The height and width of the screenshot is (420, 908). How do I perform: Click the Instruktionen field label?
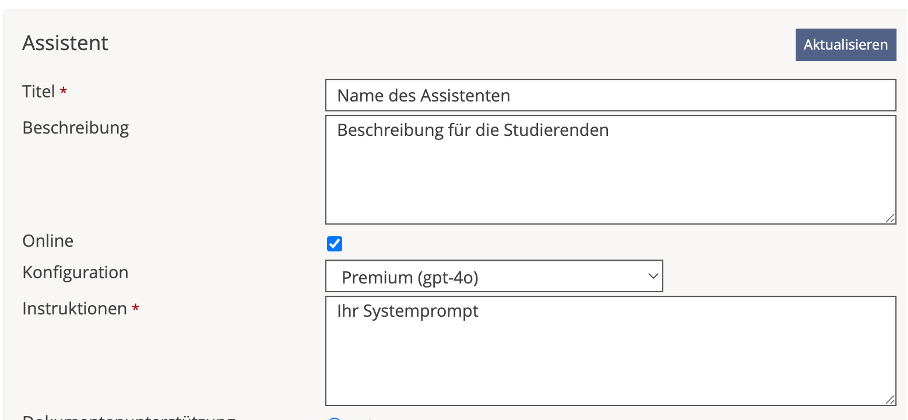[x=74, y=308]
